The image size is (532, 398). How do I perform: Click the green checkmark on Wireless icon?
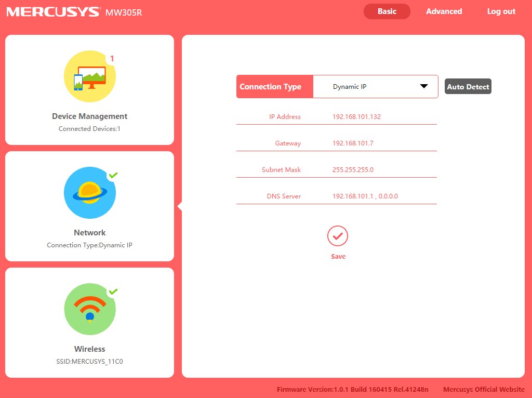[113, 291]
